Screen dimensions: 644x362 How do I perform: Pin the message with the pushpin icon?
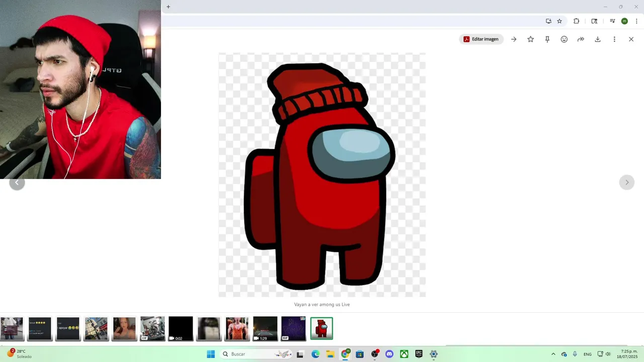[547, 39]
